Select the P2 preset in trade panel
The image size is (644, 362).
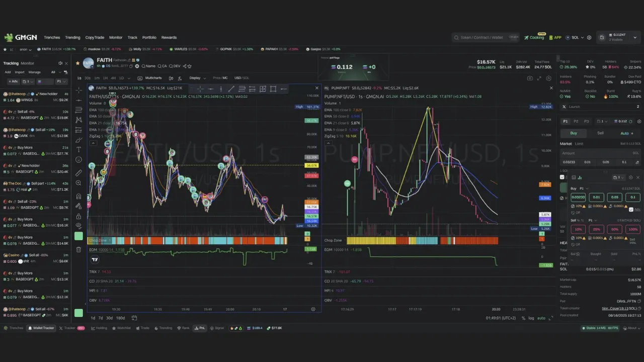coord(576,121)
